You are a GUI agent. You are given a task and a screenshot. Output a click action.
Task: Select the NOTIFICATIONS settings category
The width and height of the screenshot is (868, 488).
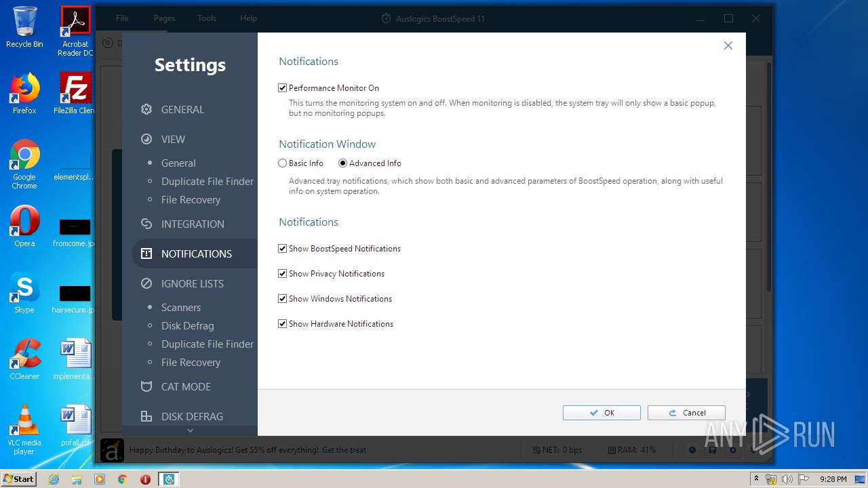tap(197, 253)
